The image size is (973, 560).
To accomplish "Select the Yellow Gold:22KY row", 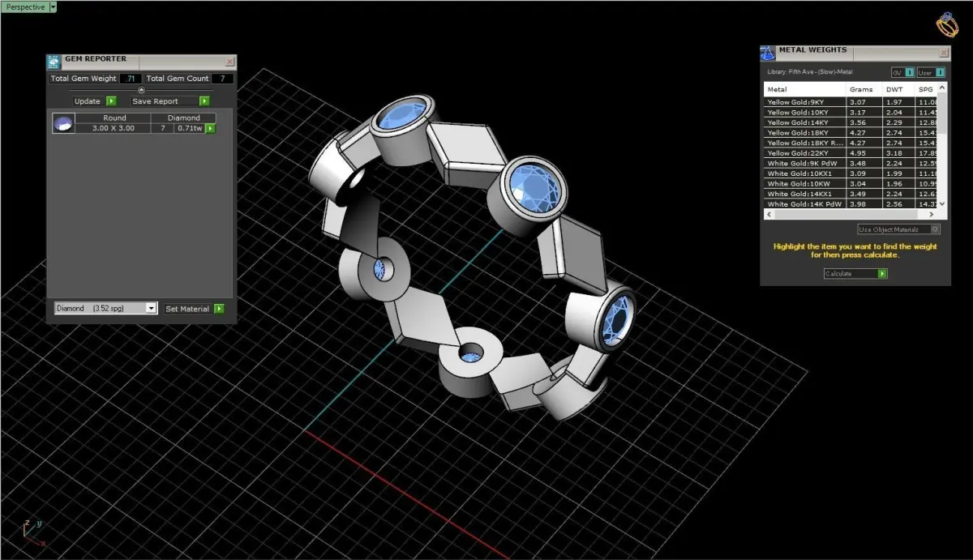I will pyautogui.click(x=851, y=153).
